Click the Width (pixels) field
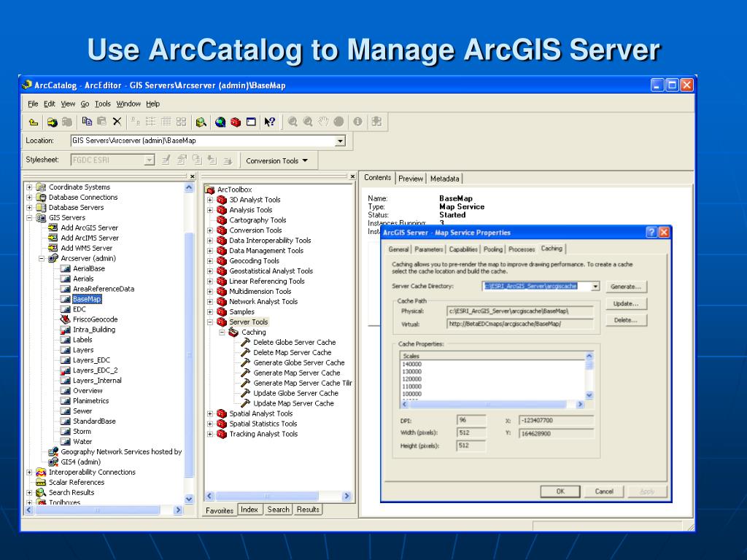This screenshot has width=747, height=560. [x=471, y=432]
